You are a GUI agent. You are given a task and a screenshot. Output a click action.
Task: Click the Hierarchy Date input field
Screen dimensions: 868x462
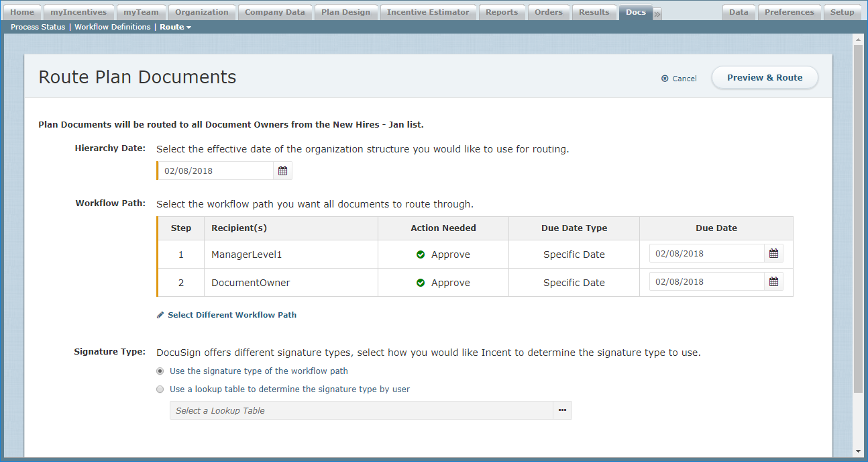click(x=216, y=171)
